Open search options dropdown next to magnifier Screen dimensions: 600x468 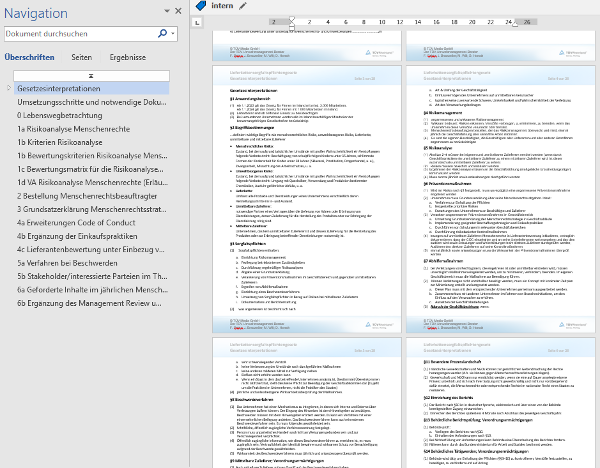point(173,33)
